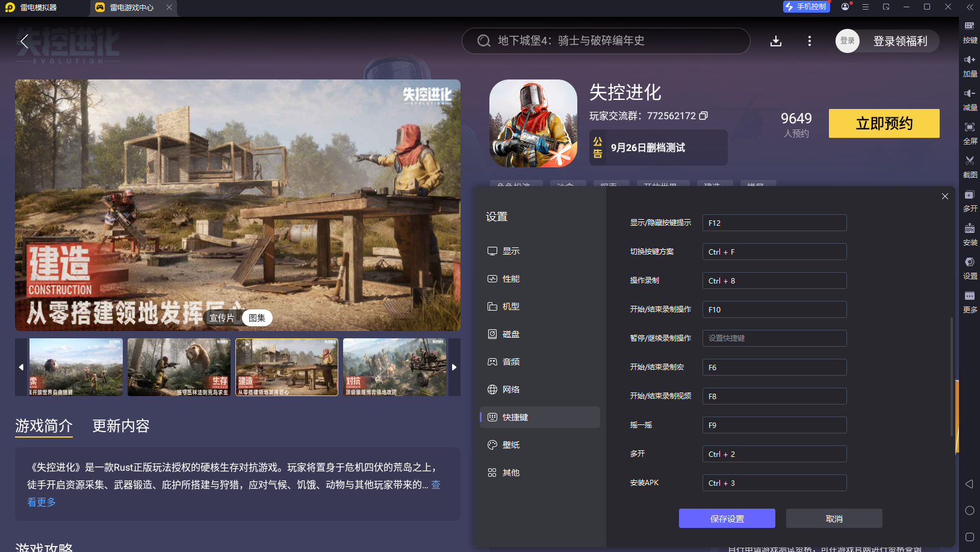Open the 多开 multi-instance tool in sidebar

click(x=970, y=200)
